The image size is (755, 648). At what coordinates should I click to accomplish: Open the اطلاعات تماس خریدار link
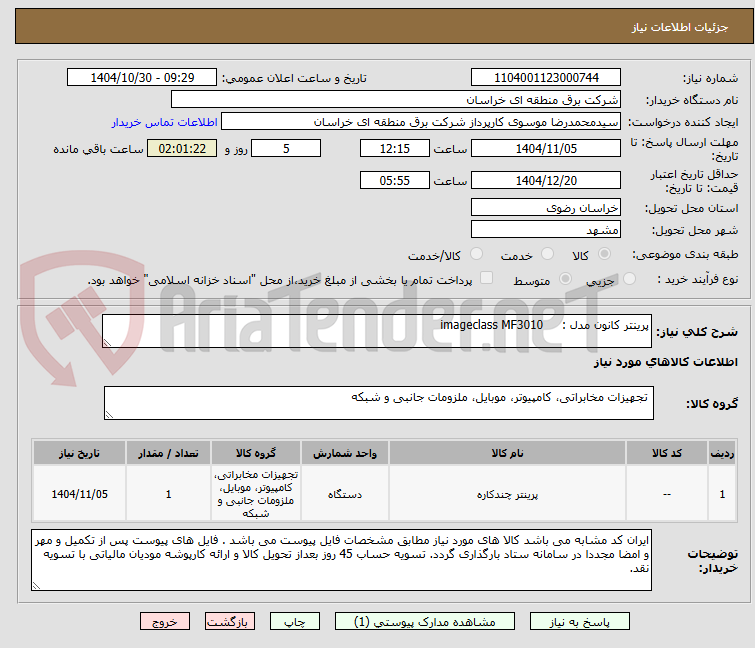(165, 122)
